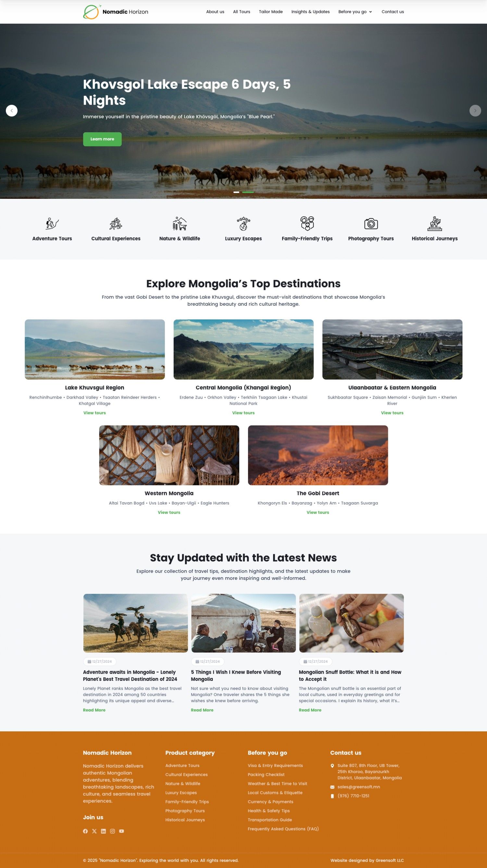Open the Photography Tours camera icon
Image resolution: width=487 pixels, height=868 pixels.
coord(371,224)
